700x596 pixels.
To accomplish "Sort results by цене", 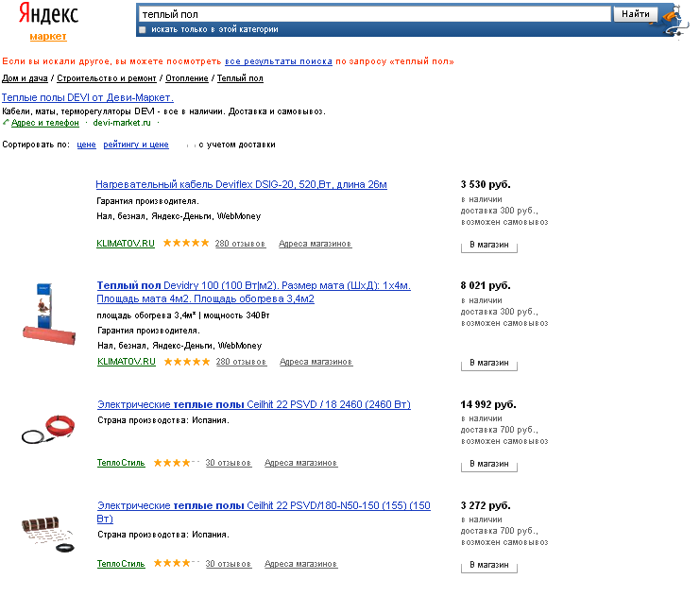I will [87, 145].
